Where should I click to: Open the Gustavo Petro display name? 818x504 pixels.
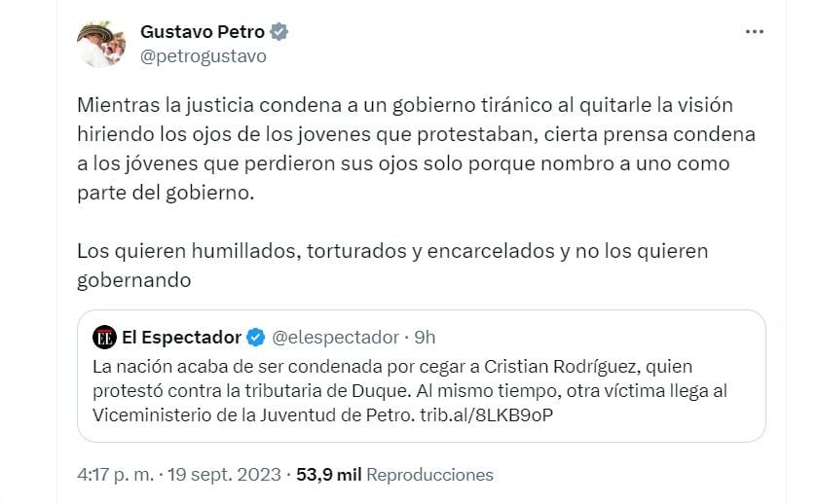click(x=203, y=32)
